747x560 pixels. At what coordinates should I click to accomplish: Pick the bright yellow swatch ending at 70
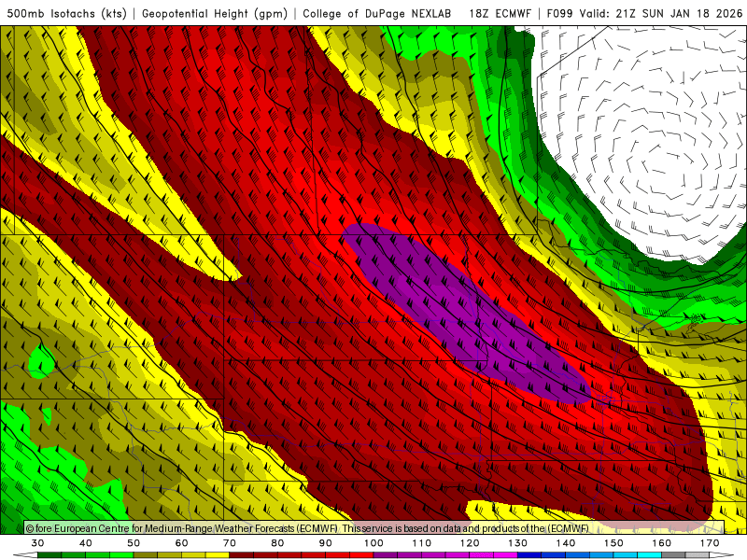coord(218,555)
